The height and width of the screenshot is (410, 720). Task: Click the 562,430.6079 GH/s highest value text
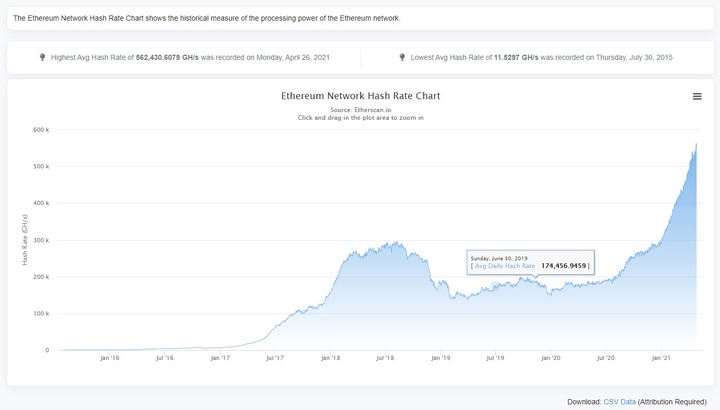pos(167,57)
